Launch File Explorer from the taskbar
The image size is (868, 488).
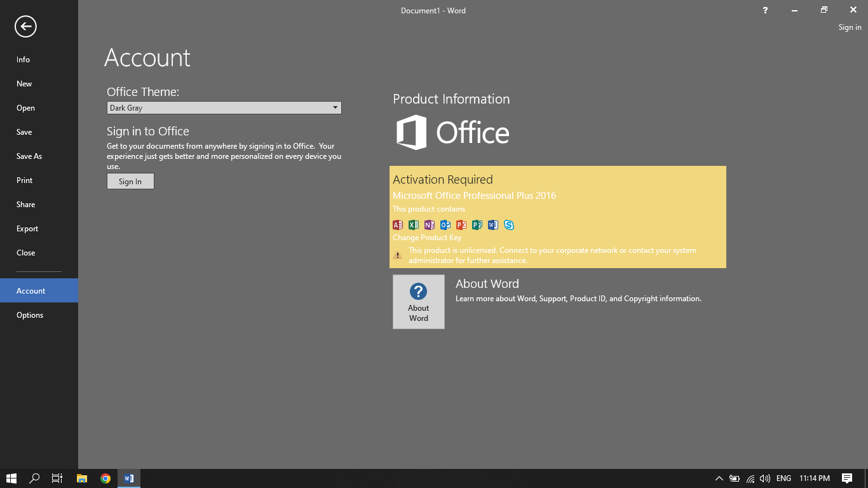(81, 478)
